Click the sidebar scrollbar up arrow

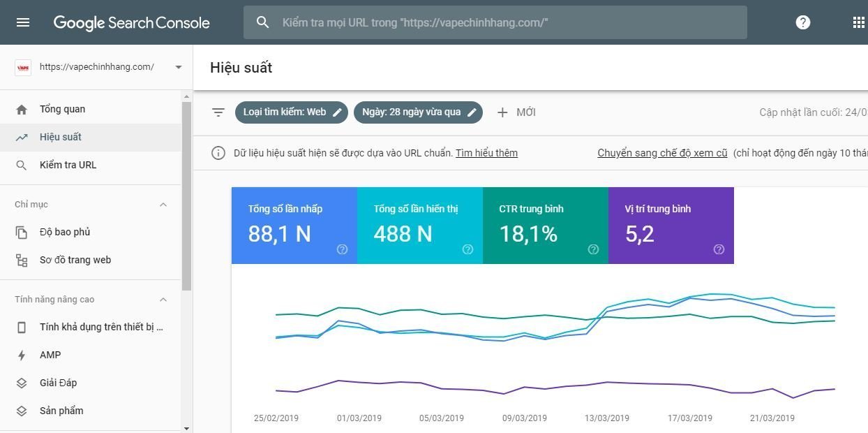[x=186, y=96]
